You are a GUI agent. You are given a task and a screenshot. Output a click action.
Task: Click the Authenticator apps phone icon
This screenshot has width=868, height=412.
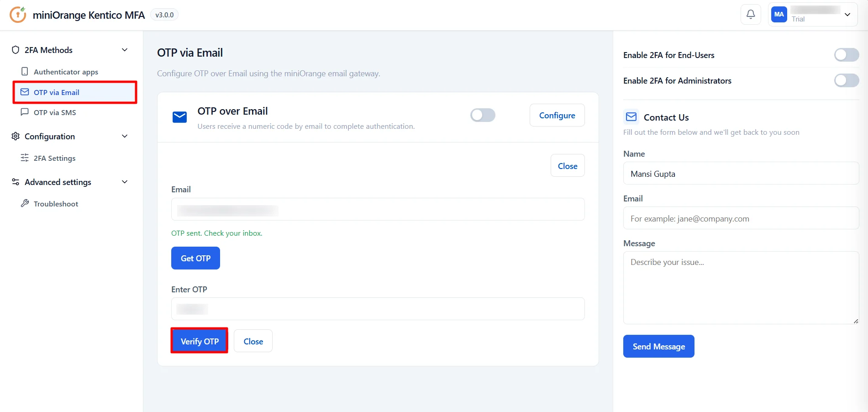(x=25, y=72)
